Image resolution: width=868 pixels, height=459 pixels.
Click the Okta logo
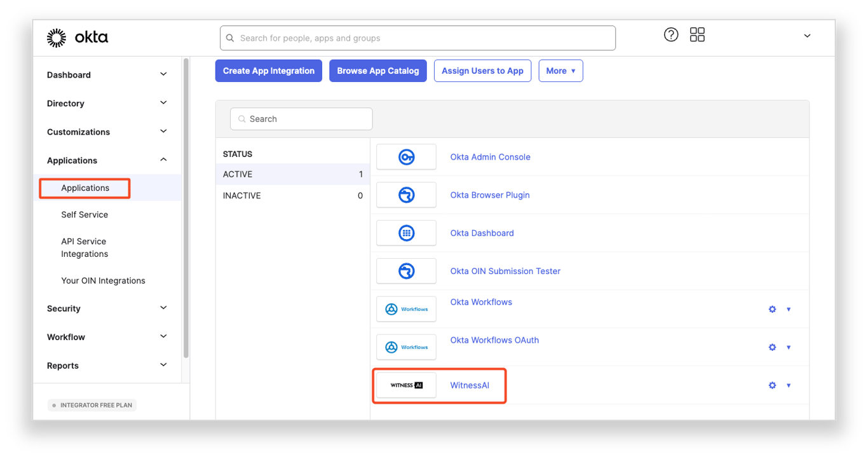click(x=78, y=38)
